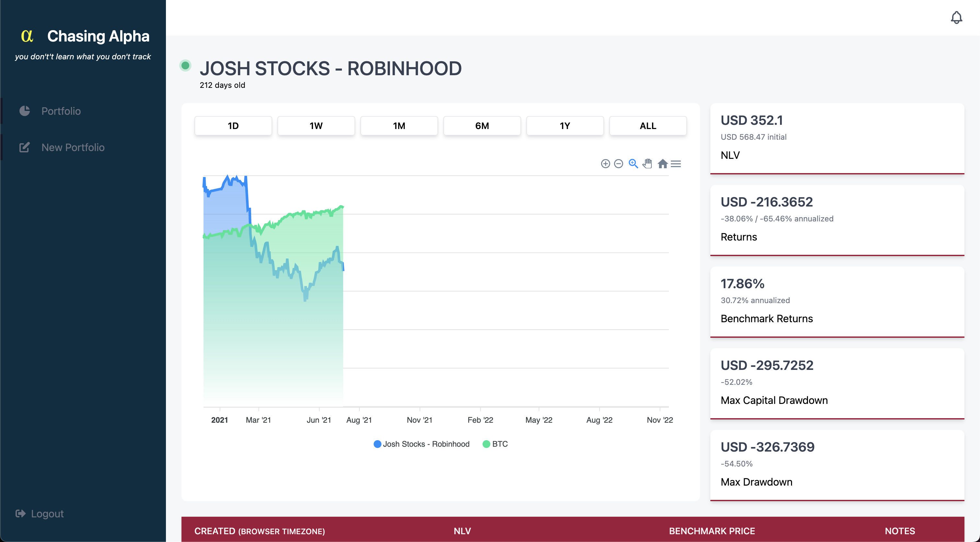Click the '-54.50%' drawdown value
Image resolution: width=980 pixels, height=542 pixels.
point(736,464)
